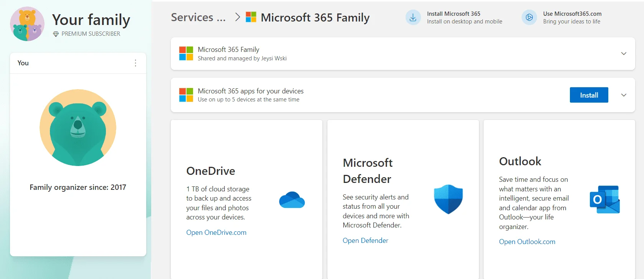This screenshot has height=279, width=644.
Task: Expand the Microsoft 365 Family row chevron
Action: (624, 53)
